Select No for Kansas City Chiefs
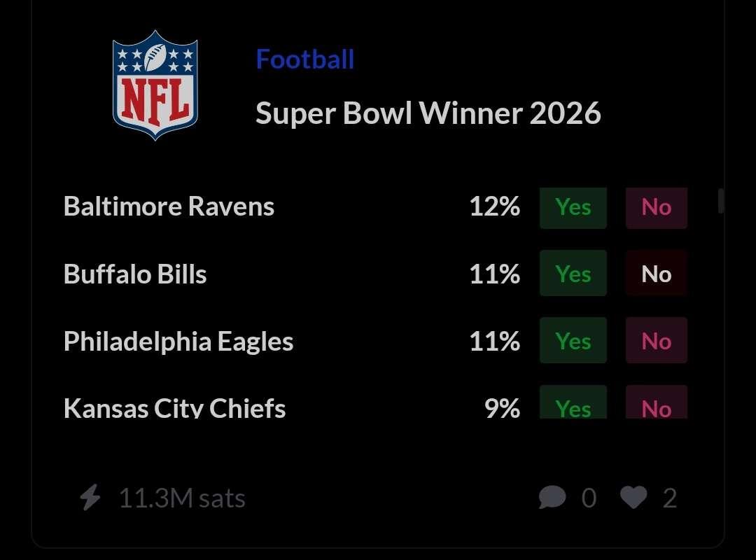This screenshot has height=560, width=756. [656, 402]
